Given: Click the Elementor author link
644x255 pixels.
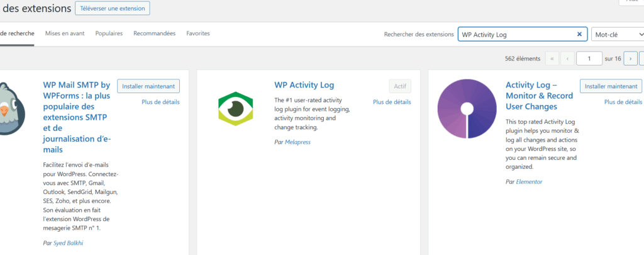Looking at the screenshot, I should [529, 181].
